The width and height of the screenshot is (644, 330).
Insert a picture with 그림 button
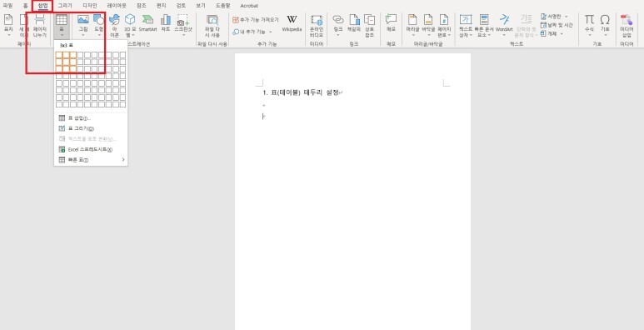point(83,25)
